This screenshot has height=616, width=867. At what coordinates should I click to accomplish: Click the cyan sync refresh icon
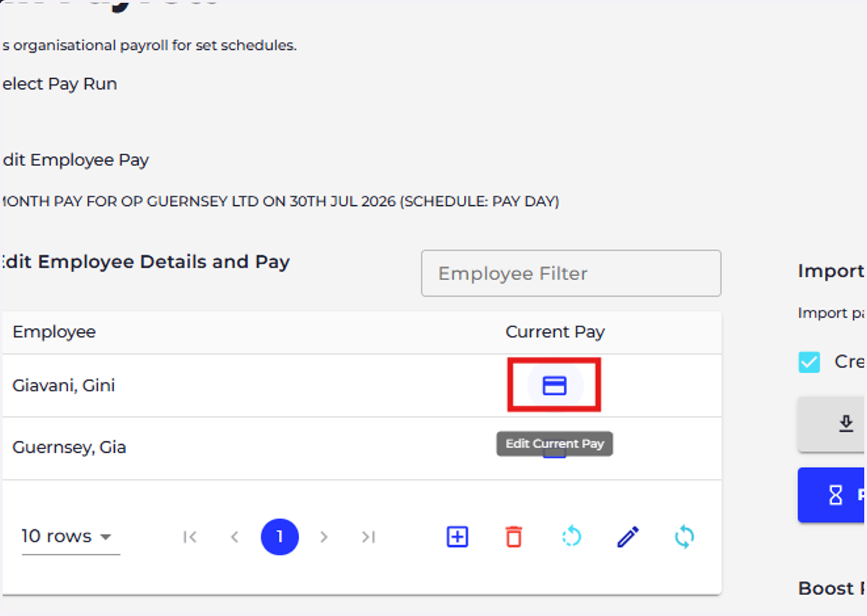684,537
